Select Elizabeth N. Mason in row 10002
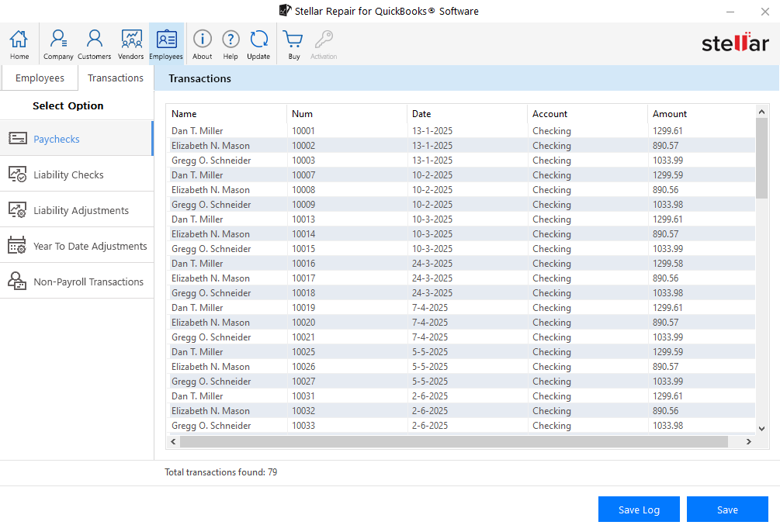Screen dimensions: 780x532 pos(211,146)
